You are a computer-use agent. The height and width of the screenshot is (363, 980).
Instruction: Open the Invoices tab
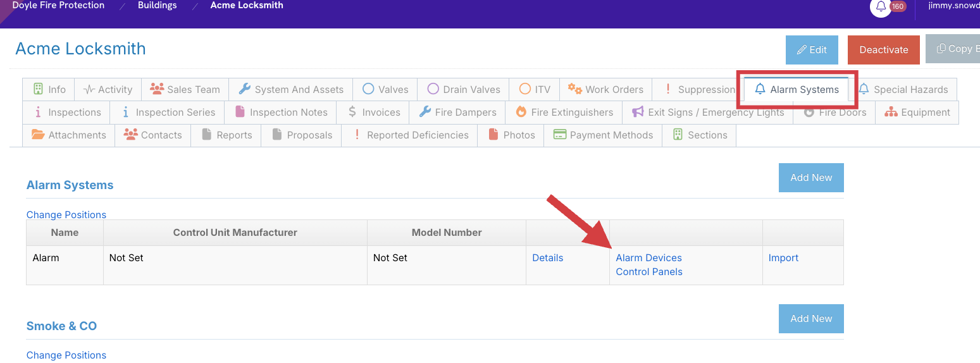373,112
